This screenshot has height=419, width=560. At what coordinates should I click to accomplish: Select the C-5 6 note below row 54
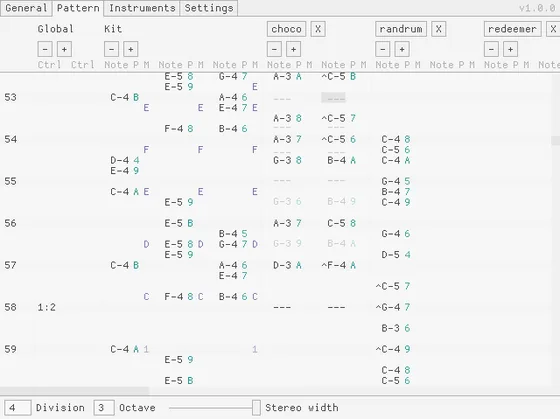(x=396, y=150)
